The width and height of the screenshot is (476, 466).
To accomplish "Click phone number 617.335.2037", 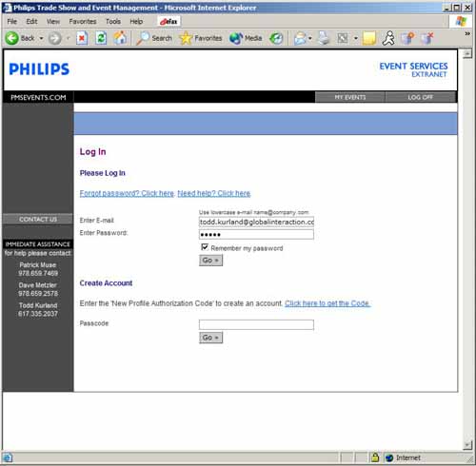I will point(38,314).
